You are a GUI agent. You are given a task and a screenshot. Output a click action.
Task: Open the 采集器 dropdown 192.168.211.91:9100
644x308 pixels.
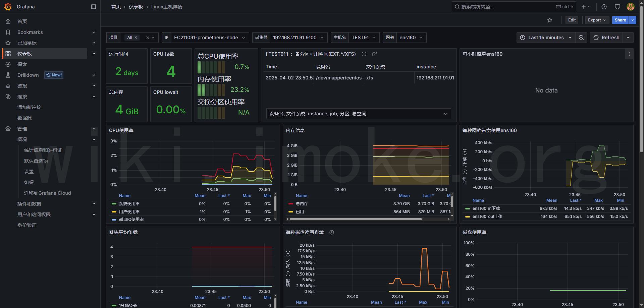(298, 38)
